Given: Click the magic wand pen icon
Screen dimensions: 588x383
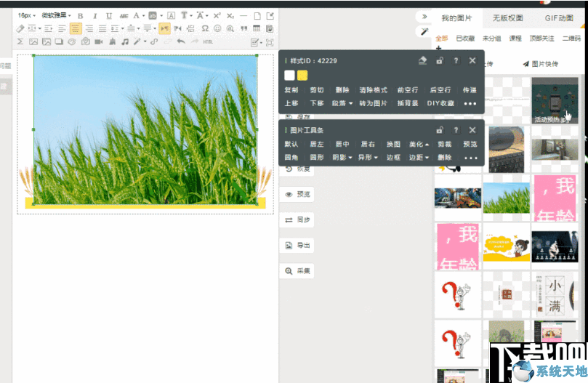Looking at the screenshot, I should click(424, 31).
